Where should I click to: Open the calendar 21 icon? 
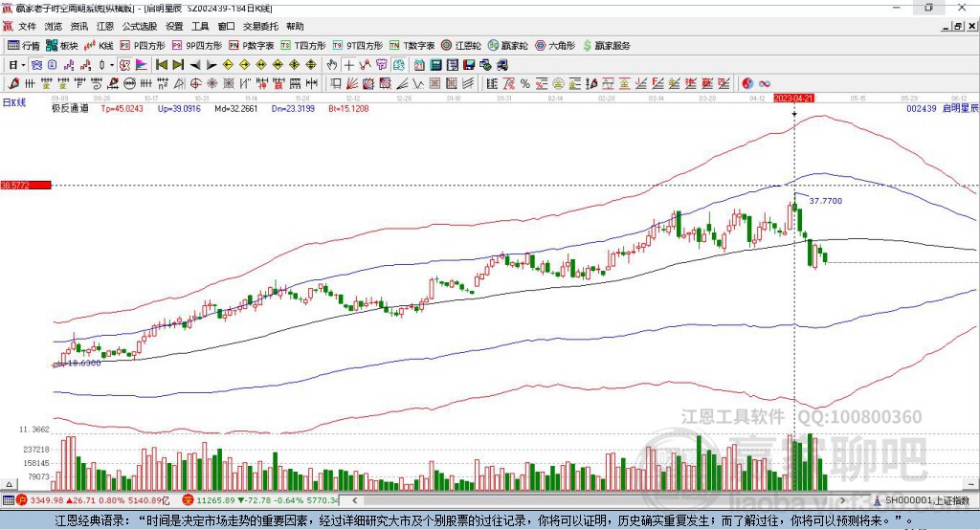point(419,65)
